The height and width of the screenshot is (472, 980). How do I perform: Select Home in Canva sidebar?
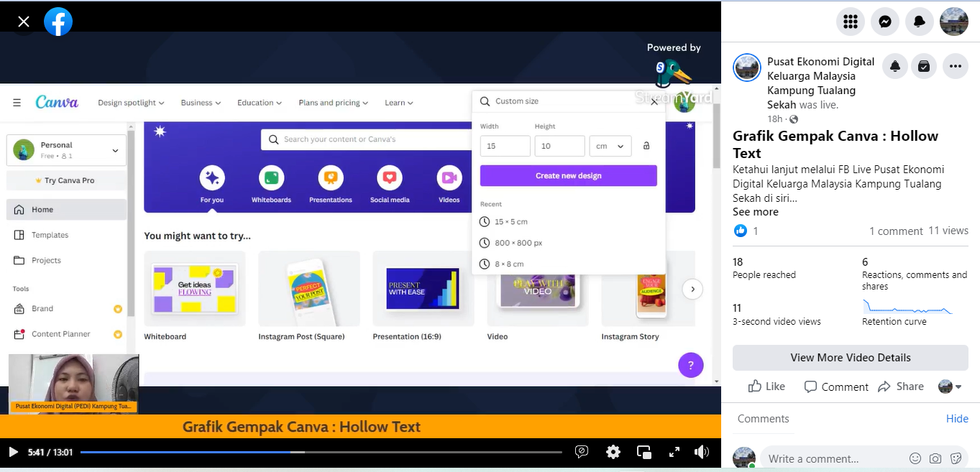tap(66, 210)
